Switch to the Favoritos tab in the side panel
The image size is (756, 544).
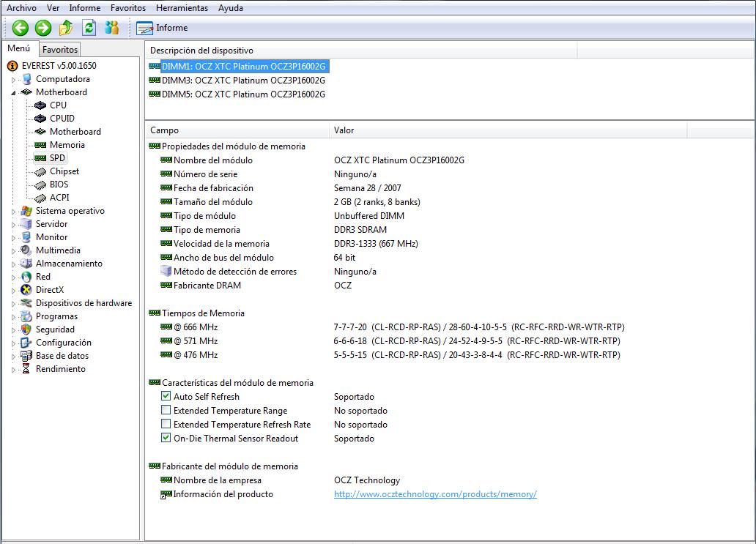[60, 49]
